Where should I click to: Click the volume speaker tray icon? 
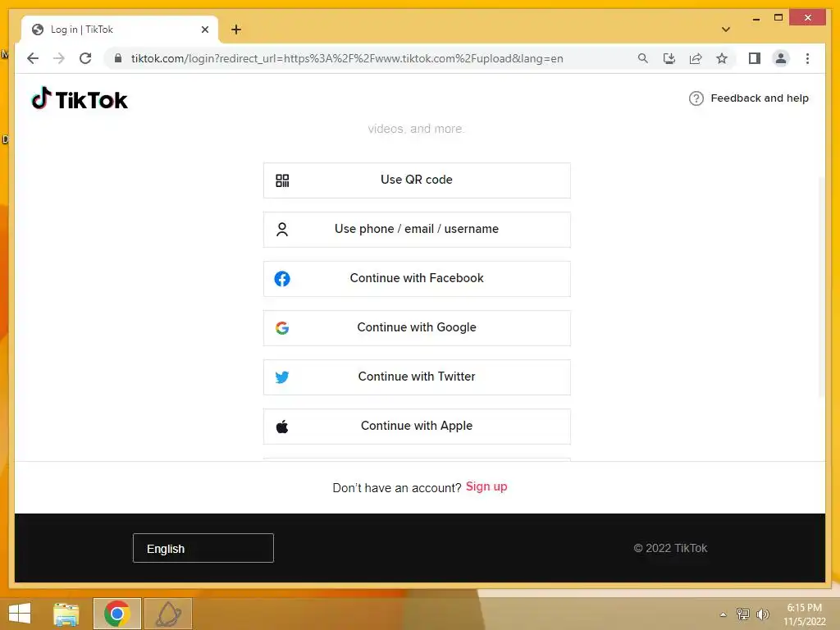762,614
